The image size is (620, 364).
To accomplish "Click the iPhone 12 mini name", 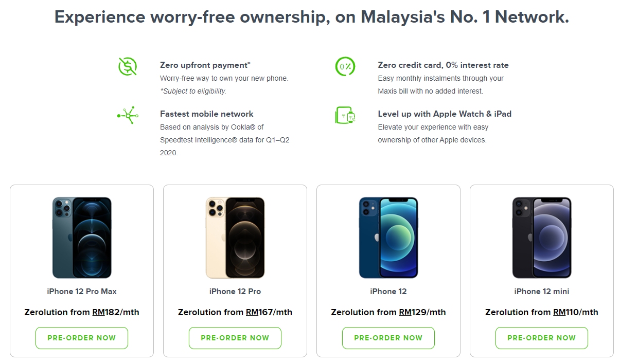I will click(x=542, y=292).
